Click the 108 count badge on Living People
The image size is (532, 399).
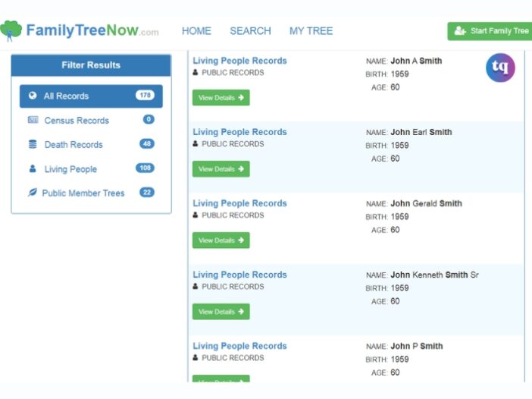[x=146, y=168]
